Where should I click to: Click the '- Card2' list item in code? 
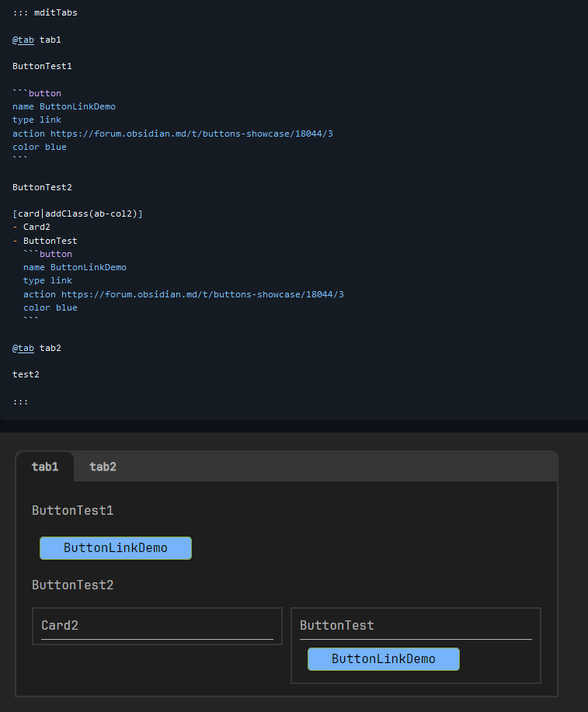[36, 227]
